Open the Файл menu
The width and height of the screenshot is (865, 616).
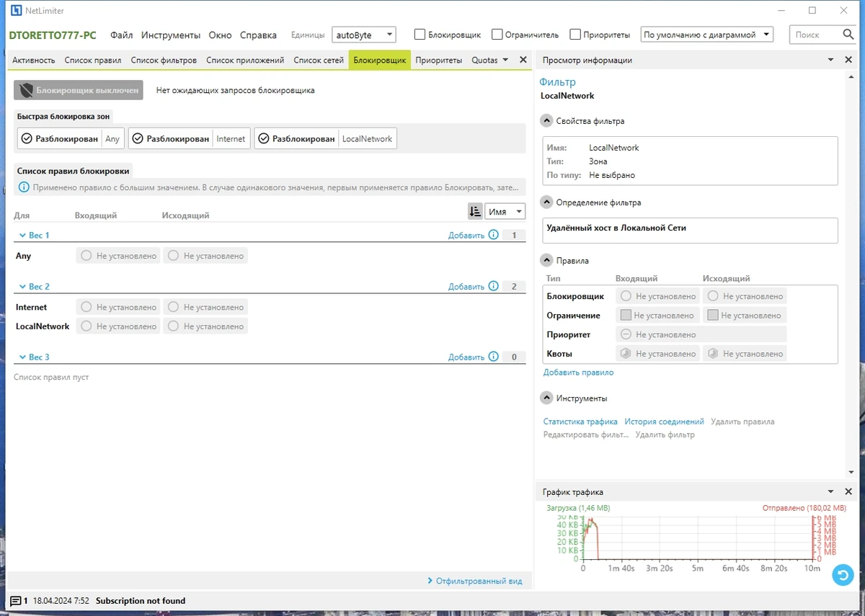(x=121, y=35)
